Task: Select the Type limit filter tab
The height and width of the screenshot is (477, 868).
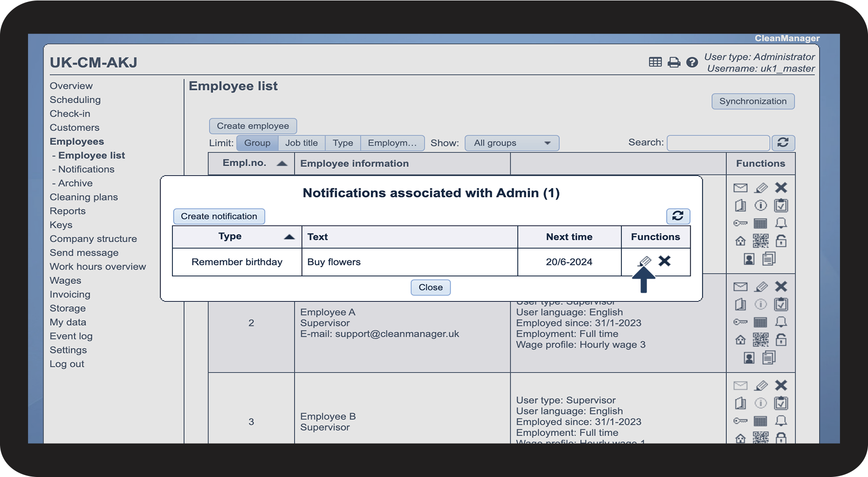Action: [342, 143]
